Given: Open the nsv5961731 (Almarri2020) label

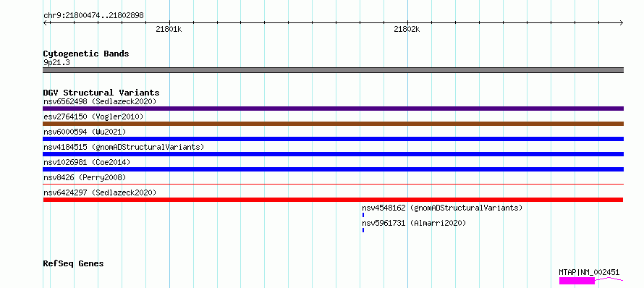Looking at the screenshot, I should tap(414, 223).
